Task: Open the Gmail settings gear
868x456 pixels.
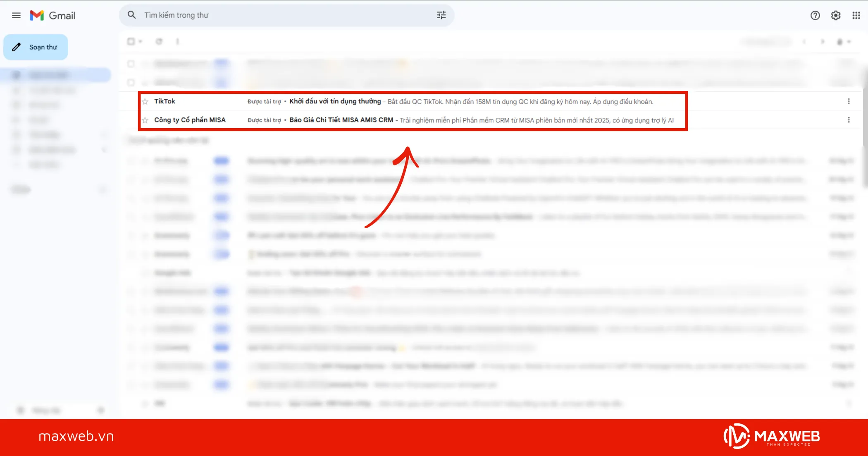Action: point(835,15)
